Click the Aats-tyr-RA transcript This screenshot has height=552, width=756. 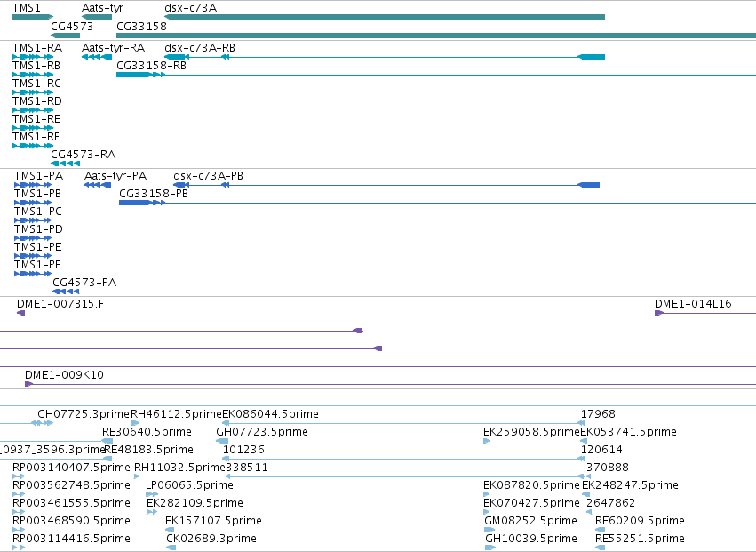tap(114, 48)
